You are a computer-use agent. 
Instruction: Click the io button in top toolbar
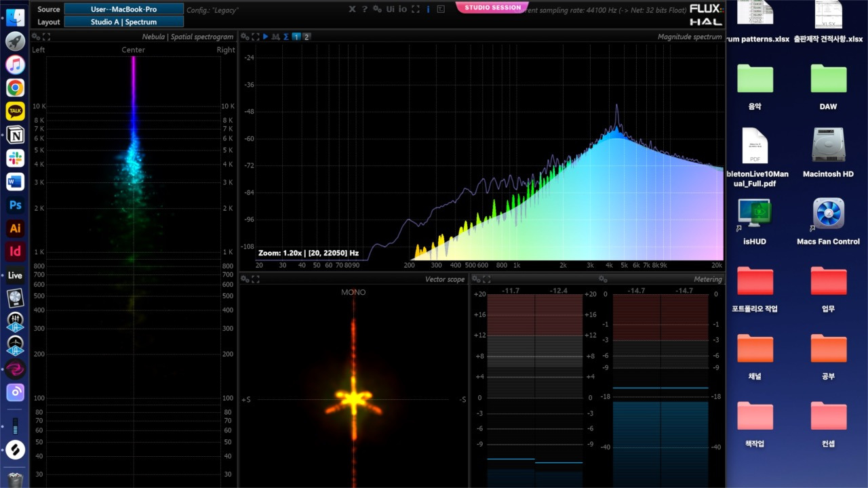point(403,9)
